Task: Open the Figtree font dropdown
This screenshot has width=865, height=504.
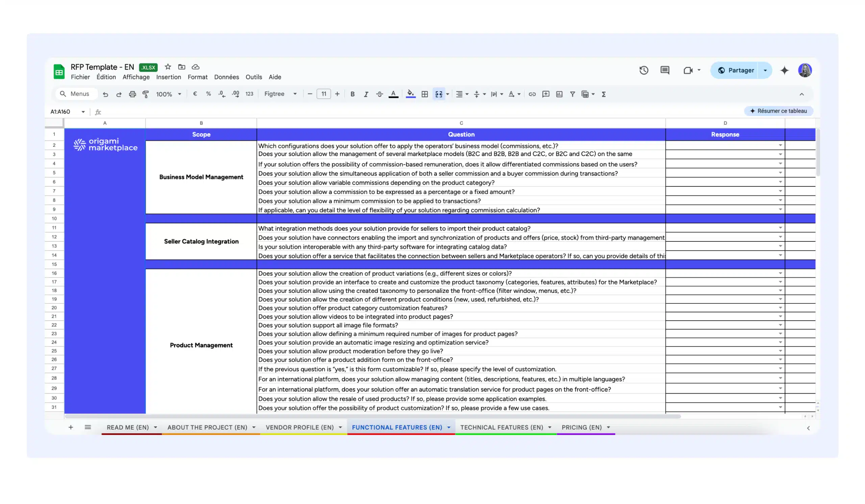Action: click(x=280, y=94)
